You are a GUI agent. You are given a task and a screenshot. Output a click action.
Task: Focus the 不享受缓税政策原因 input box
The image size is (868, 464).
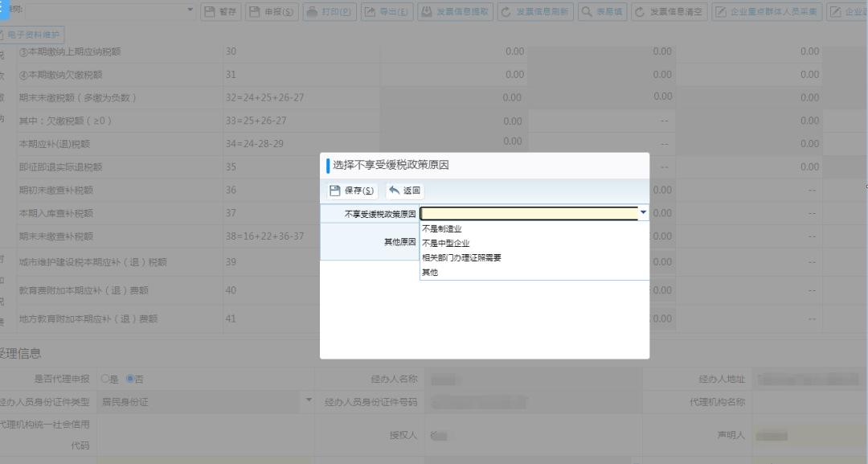[529, 213]
